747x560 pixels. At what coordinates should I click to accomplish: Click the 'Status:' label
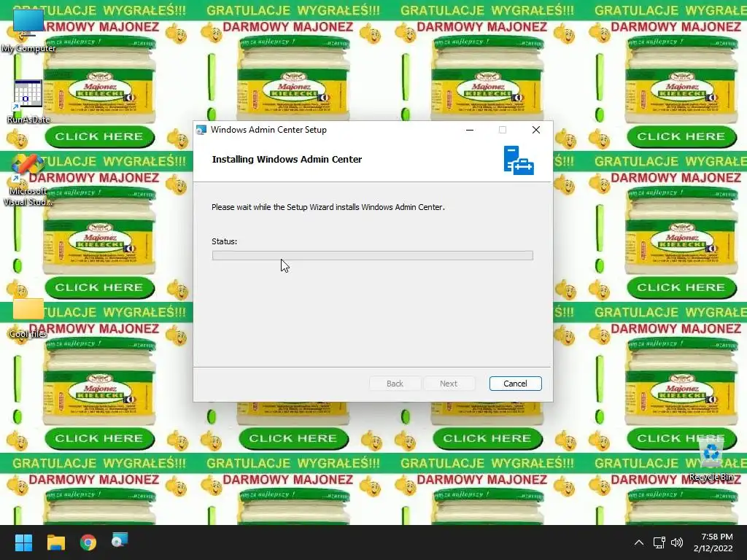coord(225,241)
